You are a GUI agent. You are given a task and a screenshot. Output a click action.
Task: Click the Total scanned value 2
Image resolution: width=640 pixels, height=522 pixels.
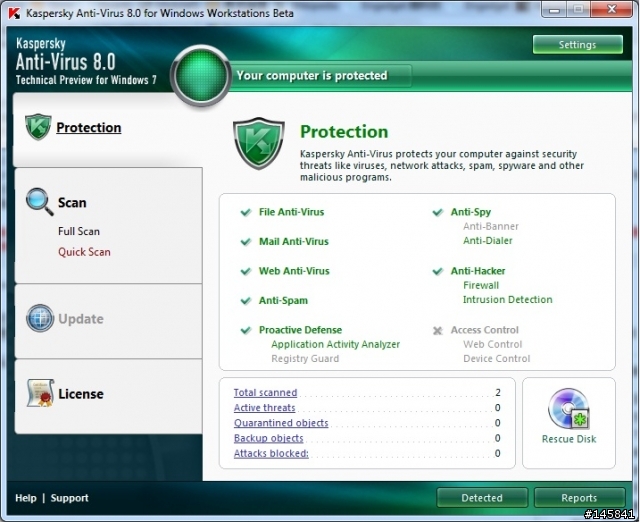click(498, 393)
